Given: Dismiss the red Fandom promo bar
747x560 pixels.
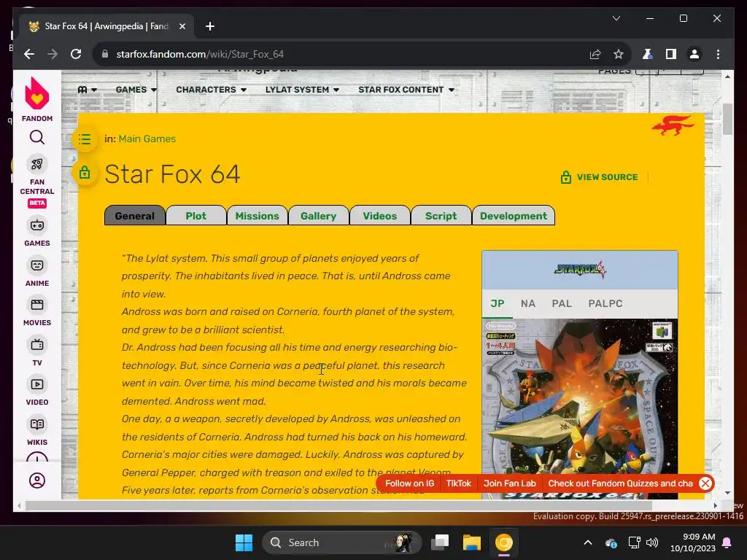Looking at the screenshot, I should (x=705, y=484).
